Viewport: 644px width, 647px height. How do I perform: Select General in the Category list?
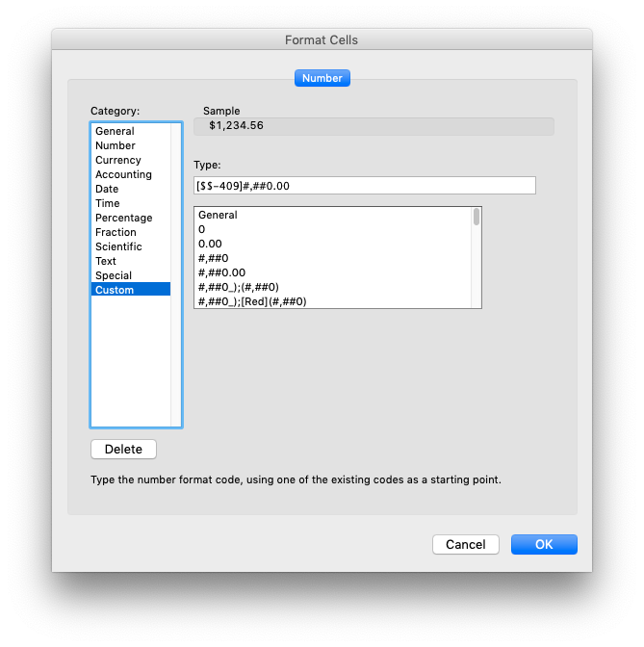click(130, 131)
